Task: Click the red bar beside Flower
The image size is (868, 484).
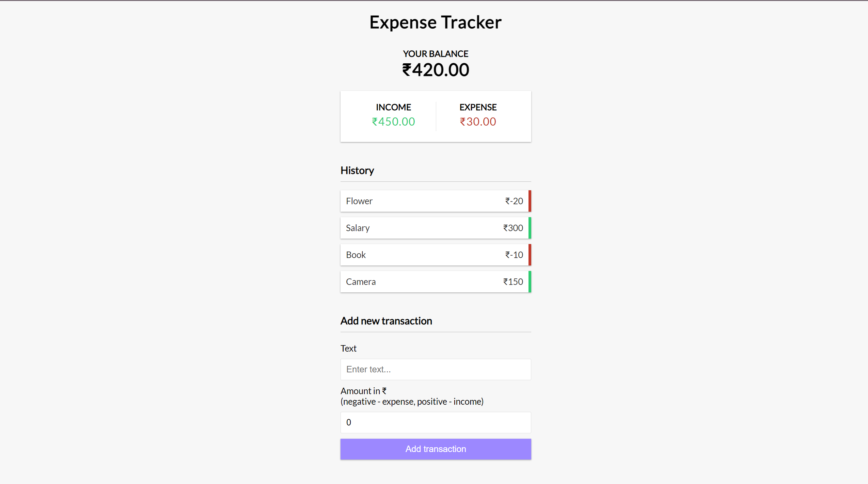Action: point(530,201)
